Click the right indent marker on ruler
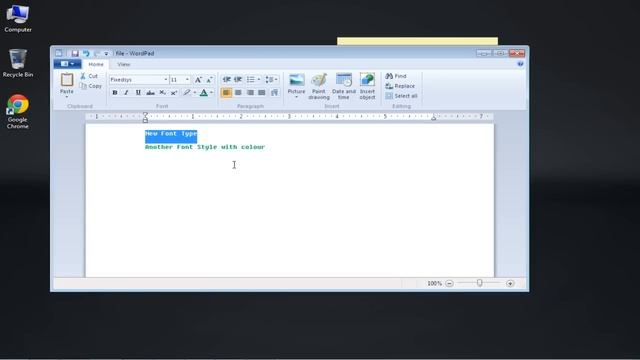The image size is (640, 360). (x=433, y=118)
